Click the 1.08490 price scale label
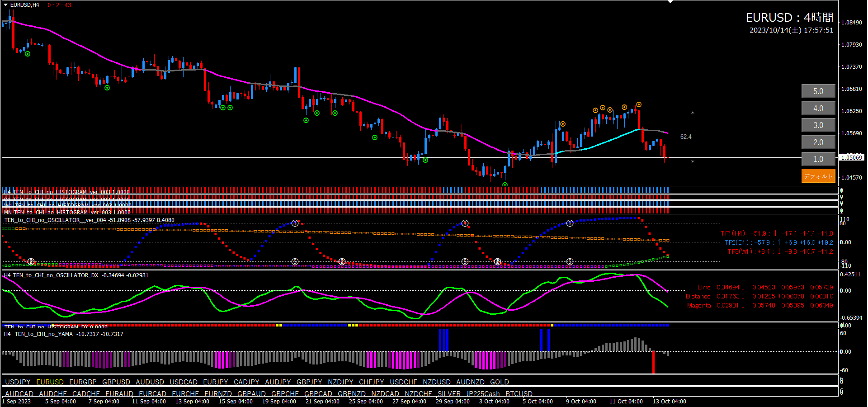The height and width of the screenshot is (407, 868). click(852, 22)
